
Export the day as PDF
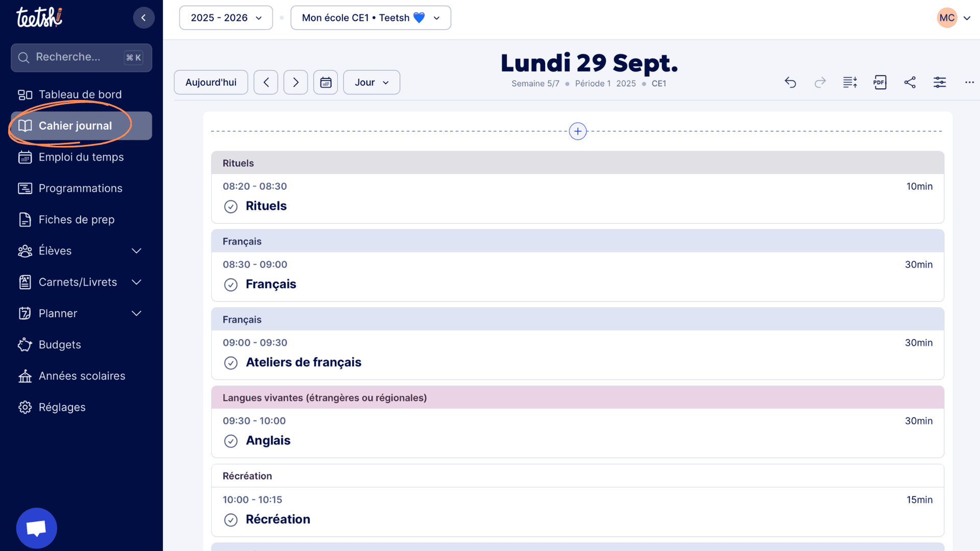point(879,83)
